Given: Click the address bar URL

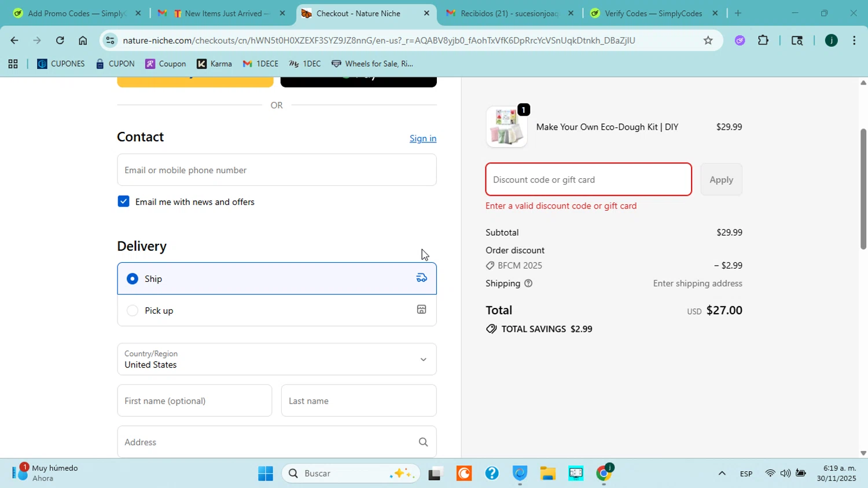Looking at the screenshot, I should click(379, 40).
